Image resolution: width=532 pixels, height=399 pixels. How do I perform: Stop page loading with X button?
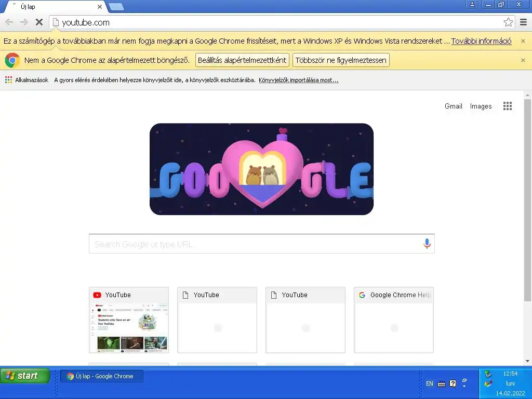(x=39, y=22)
